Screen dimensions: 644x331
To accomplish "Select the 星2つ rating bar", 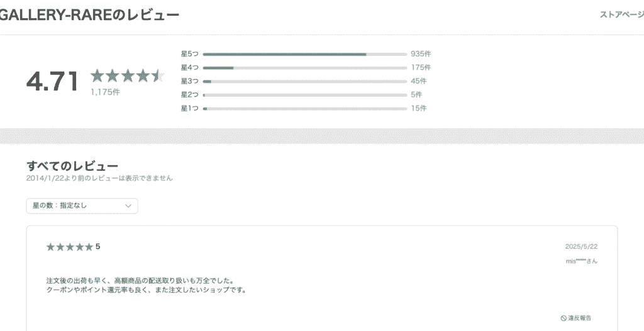I will tap(305, 95).
